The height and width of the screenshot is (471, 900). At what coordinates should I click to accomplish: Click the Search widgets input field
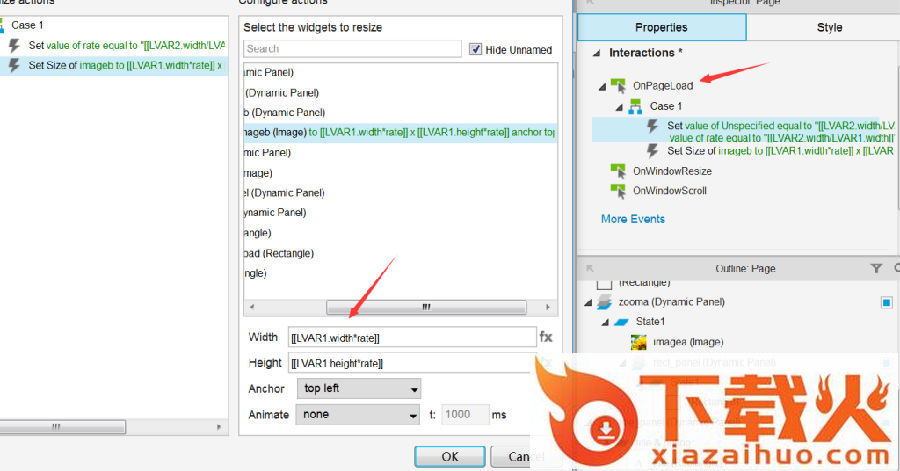pyautogui.click(x=352, y=49)
